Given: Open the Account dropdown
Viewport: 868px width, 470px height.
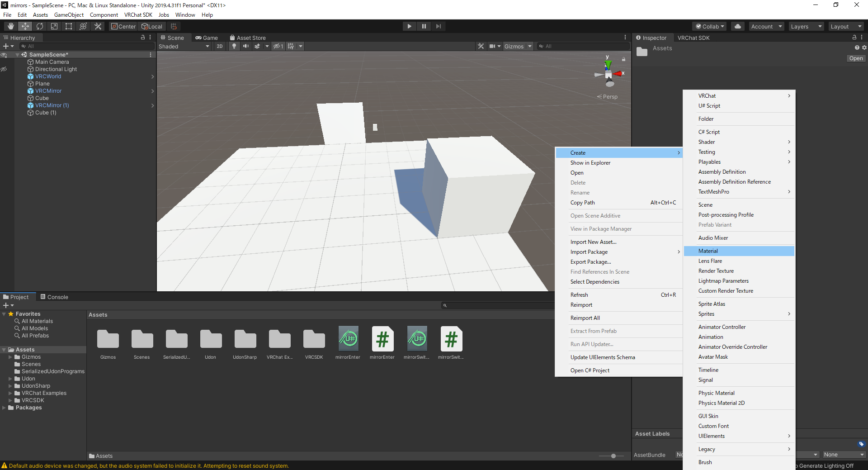Looking at the screenshot, I should coord(766,26).
